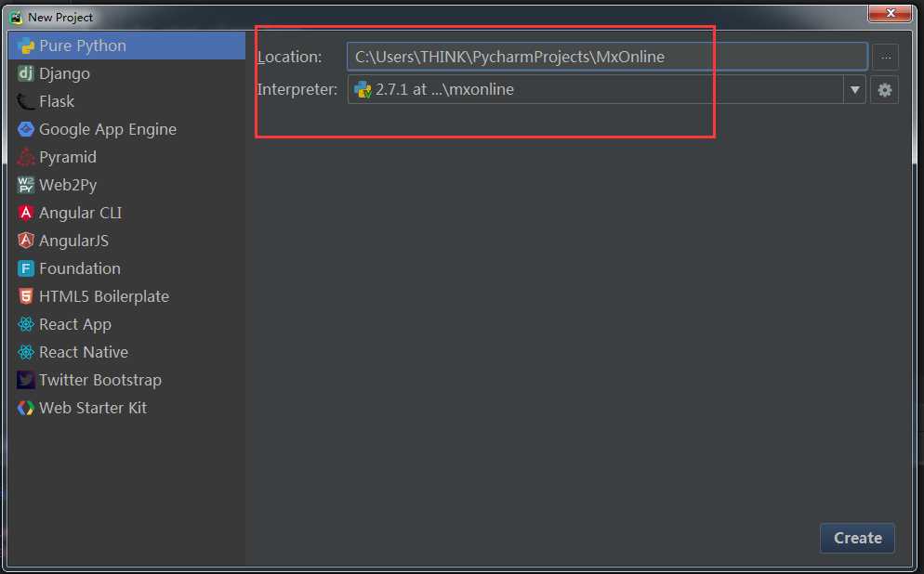Viewport: 924px width, 574px height.
Task: Select the Pyramid project type
Action: 126,157
